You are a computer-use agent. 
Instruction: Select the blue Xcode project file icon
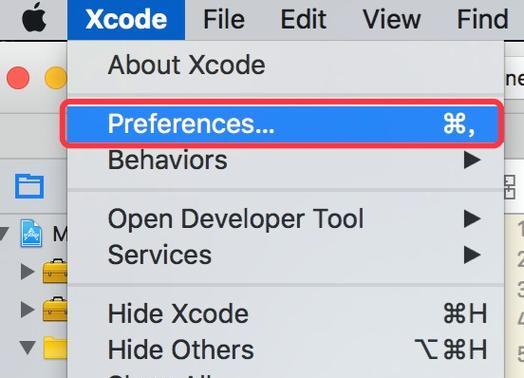point(31,233)
